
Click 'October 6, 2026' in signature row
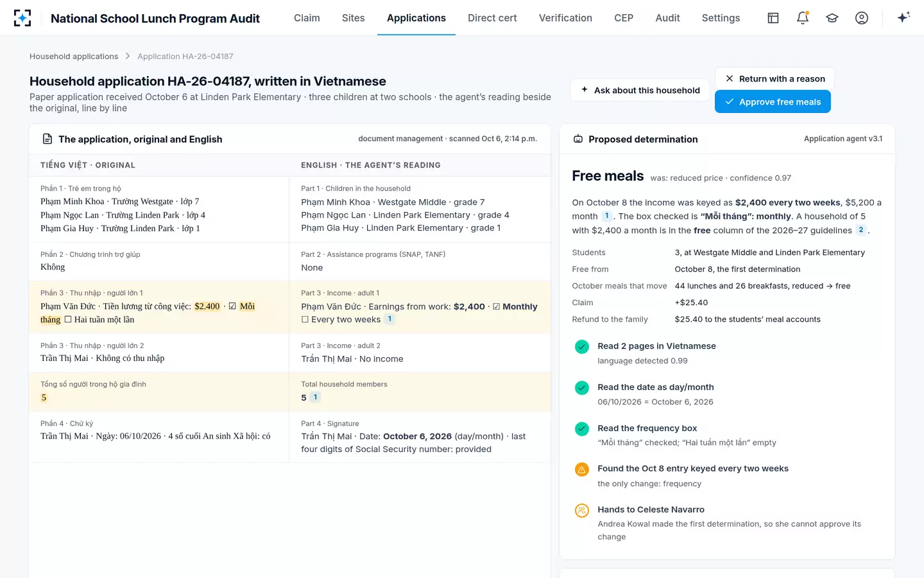point(417,437)
